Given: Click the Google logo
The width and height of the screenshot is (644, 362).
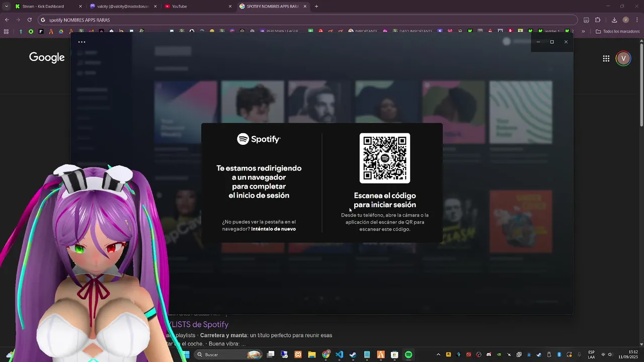Looking at the screenshot, I should pyautogui.click(x=47, y=57).
